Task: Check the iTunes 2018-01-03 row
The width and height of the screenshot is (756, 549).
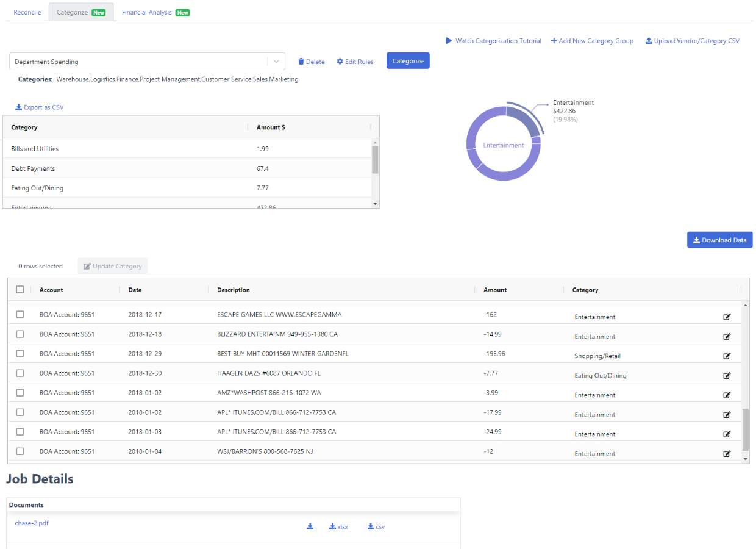Action: [20, 431]
